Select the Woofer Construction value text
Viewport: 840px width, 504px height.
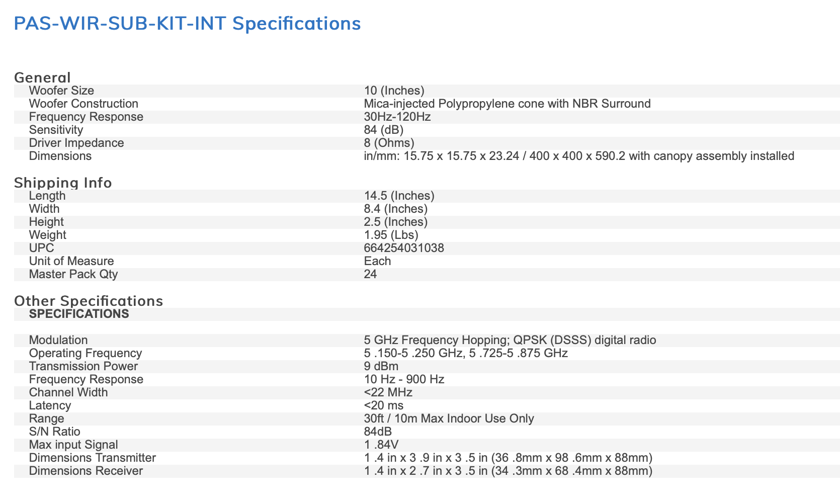pos(507,104)
